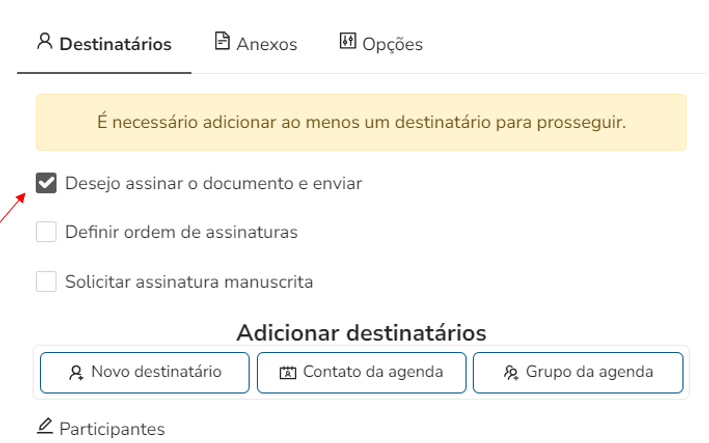Click the 'Participantes' section label
Screen dimensions: 709x443
[x=112, y=429]
